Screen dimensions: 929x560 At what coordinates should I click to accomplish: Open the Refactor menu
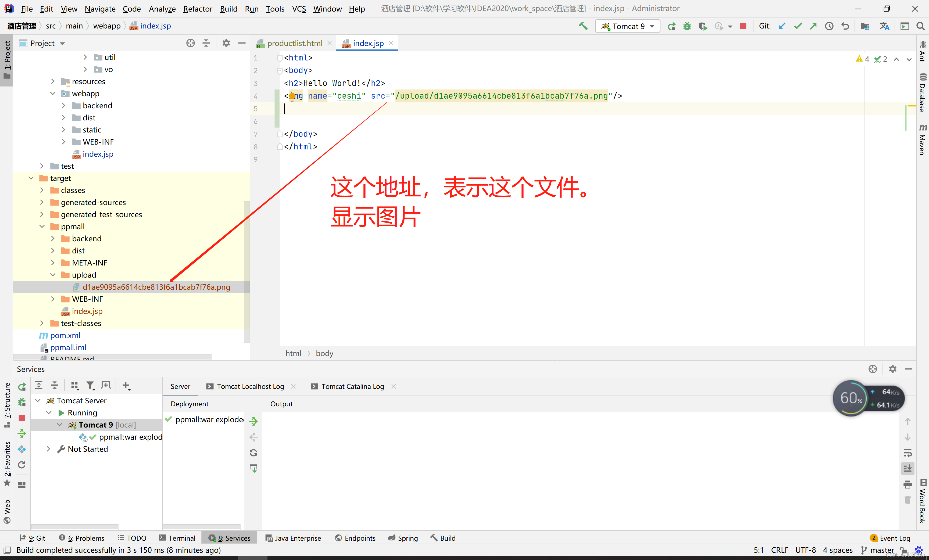198,8
